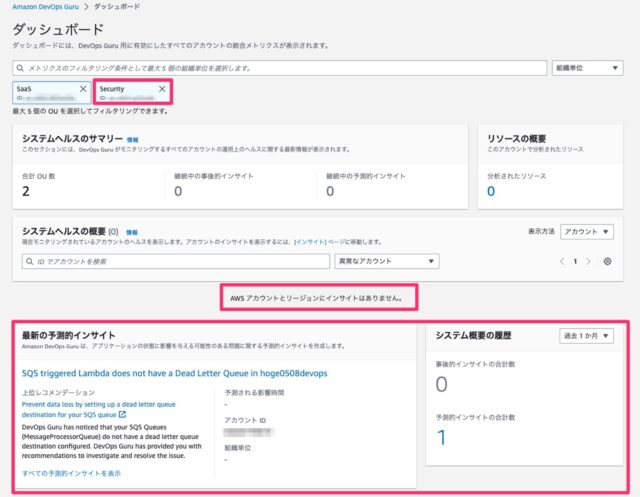Click すべての予測的インサイトを表示 link
The image size is (640, 497).
point(71,473)
